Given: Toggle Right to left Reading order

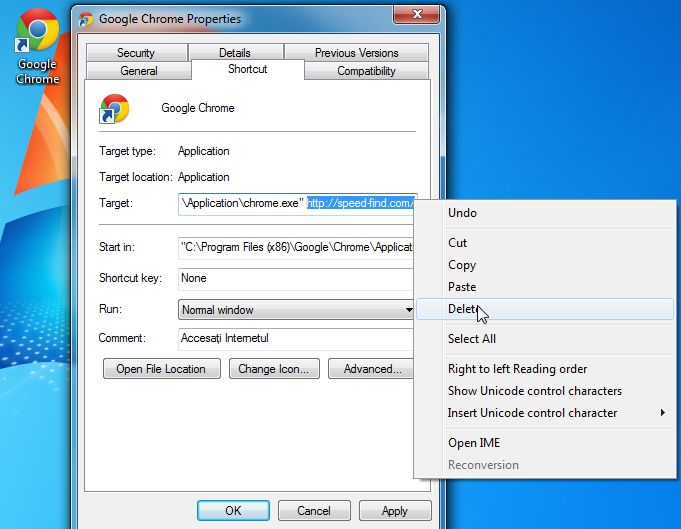Looking at the screenshot, I should click(545, 369).
